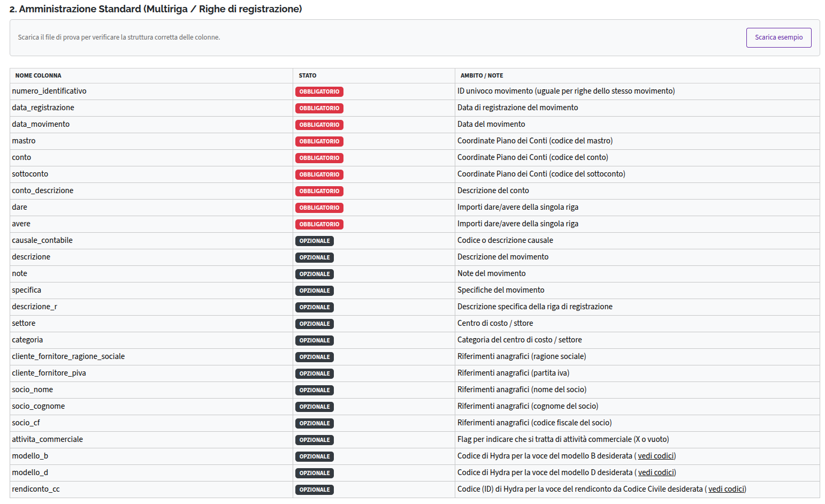Screen dimensions: 825x504
Task: Select the socio_nome column name
Action: click(x=33, y=390)
